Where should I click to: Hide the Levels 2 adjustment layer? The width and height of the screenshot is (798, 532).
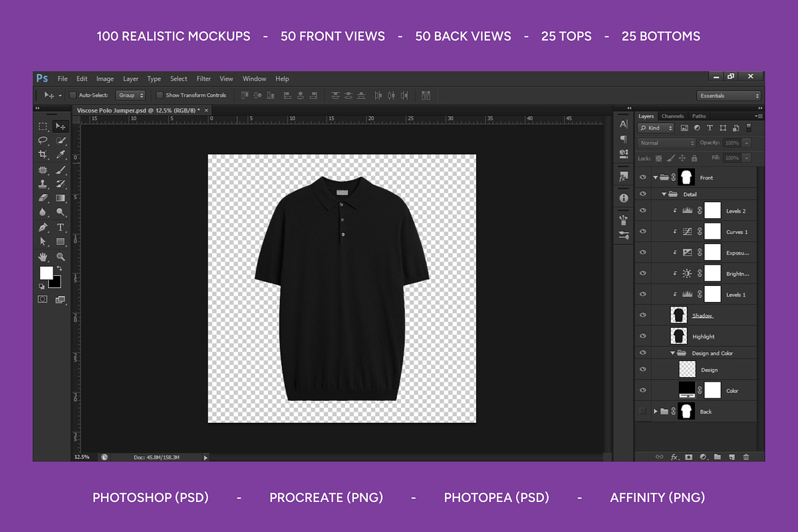[642, 211]
